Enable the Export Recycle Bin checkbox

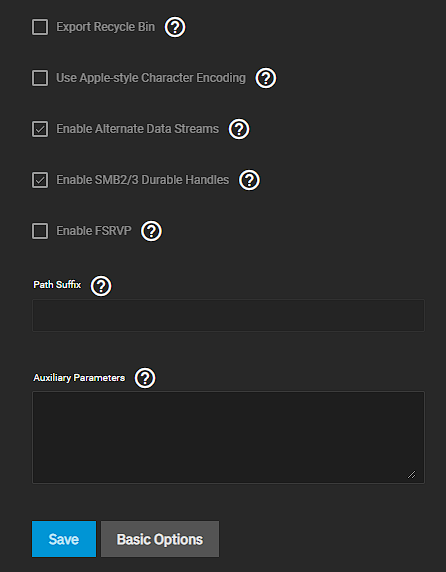click(40, 27)
